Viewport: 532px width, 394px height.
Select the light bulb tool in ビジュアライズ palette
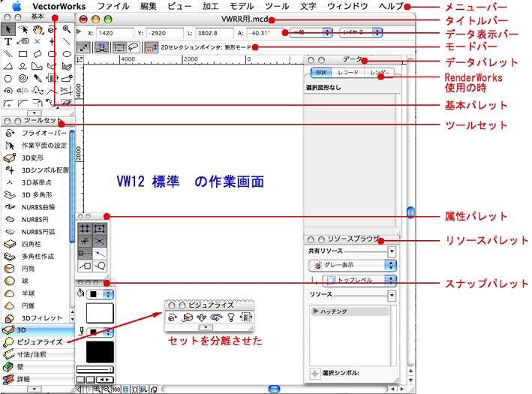tap(230, 317)
